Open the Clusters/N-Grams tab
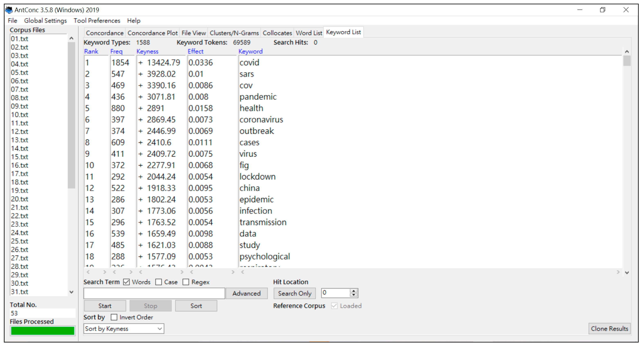Viewport: 644px width, 348px height. (234, 33)
